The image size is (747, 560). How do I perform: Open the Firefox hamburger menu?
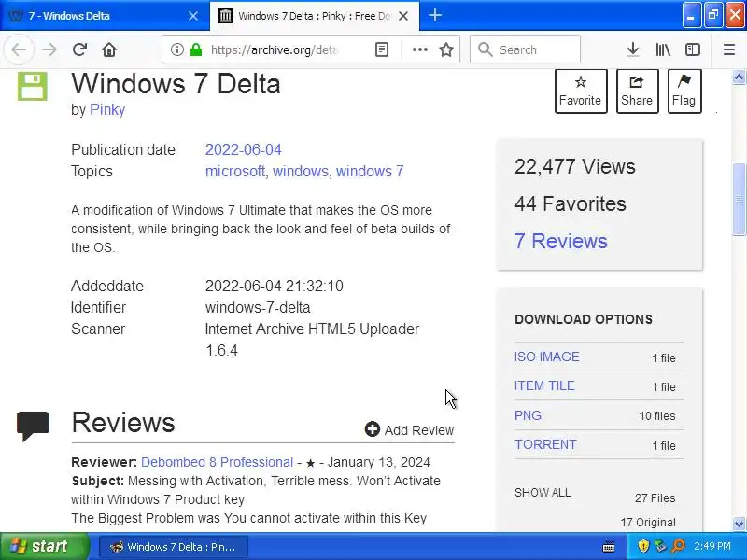coord(729,49)
